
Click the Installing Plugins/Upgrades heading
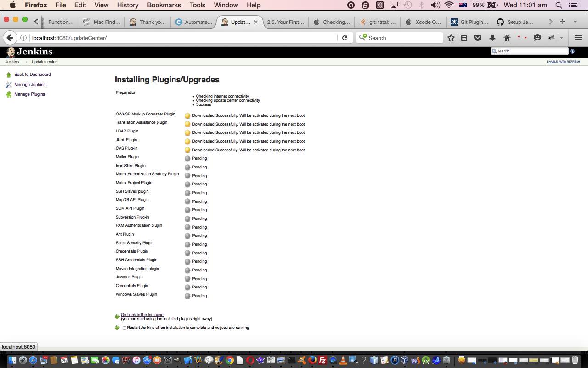click(x=167, y=80)
